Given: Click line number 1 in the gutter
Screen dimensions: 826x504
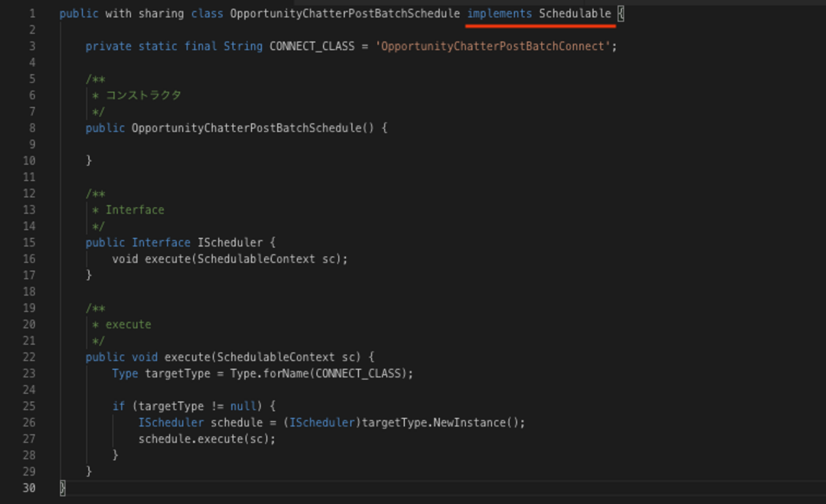Looking at the screenshot, I should [x=32, y=13].
